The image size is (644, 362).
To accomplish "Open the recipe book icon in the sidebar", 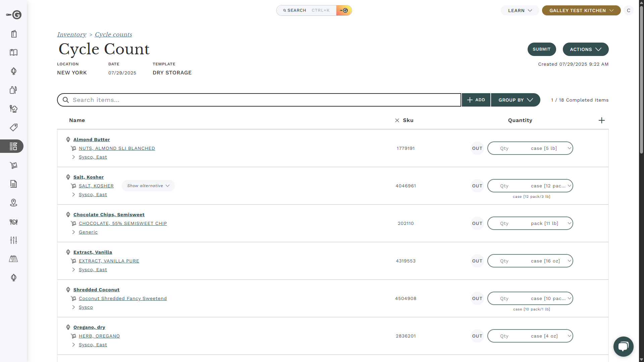I will pos(13,52).
